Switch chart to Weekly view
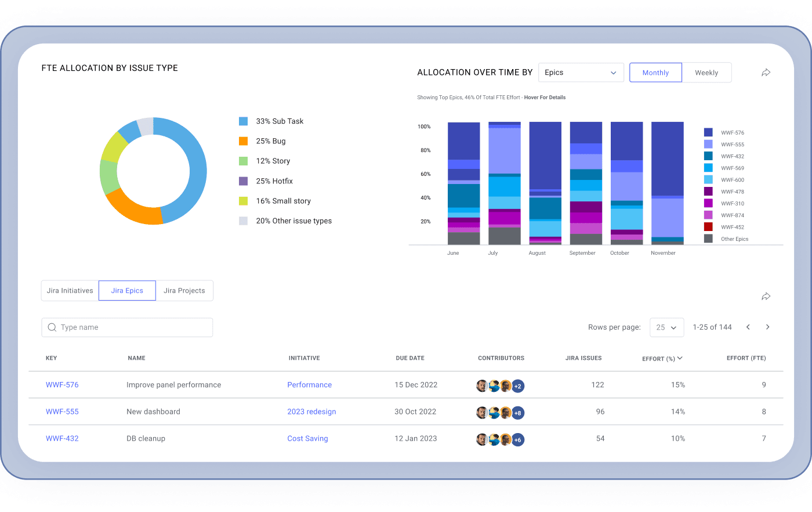 pyautogui.click(x=706, y=73)
